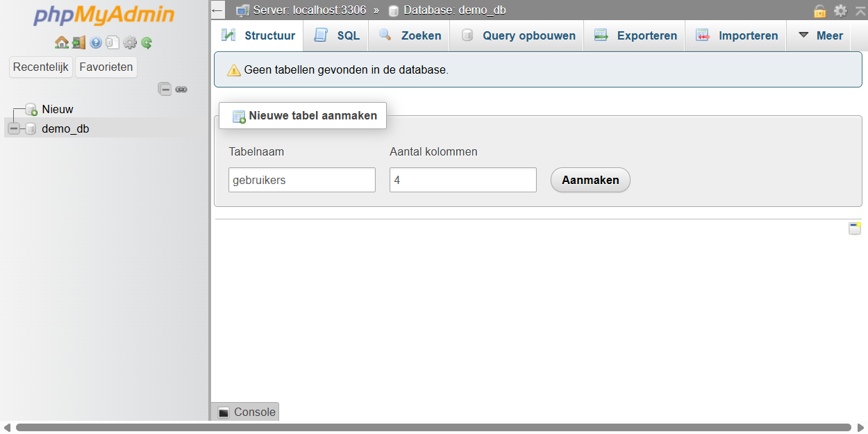This screenshot has height=434, width=868.
Task: Click the Home house icon in sidebar
Action: click(61, 43)
